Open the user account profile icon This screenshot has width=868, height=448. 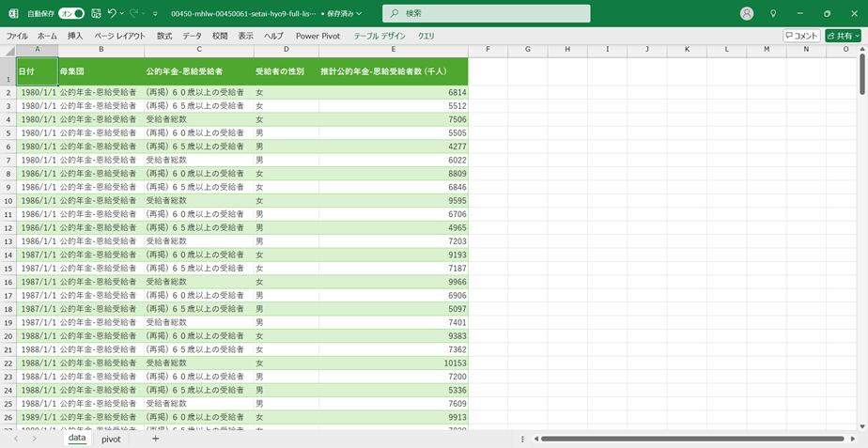click(x=747, y=14)
